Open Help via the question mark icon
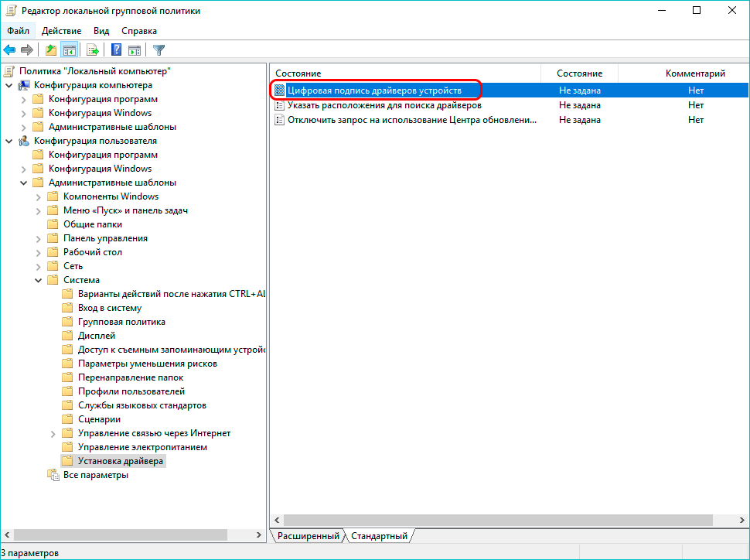Screen dimensions: 750x560 click(x=116, y=50)
